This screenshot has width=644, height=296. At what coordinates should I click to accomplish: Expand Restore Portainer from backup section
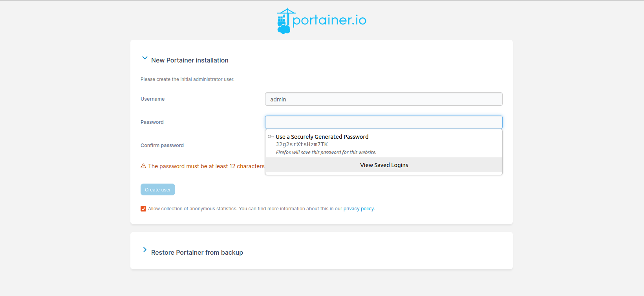pos(145,250)
